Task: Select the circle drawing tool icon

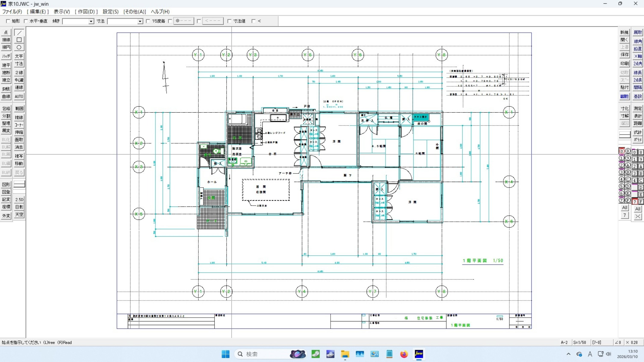Action: 19,47
